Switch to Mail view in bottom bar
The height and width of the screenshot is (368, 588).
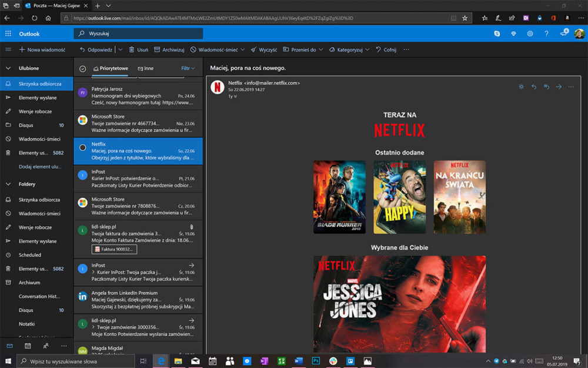coord(10,346)
